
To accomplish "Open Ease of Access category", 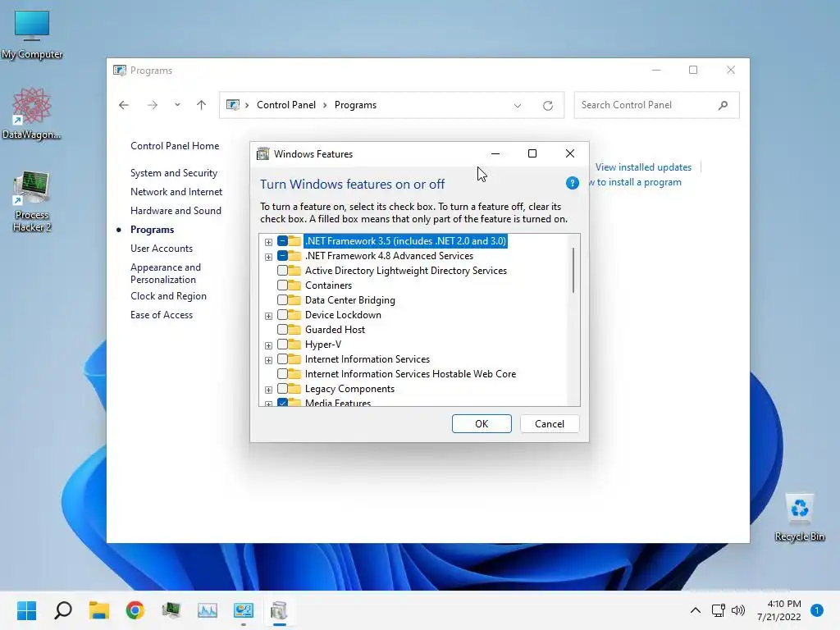I will (x=162, y=315).
